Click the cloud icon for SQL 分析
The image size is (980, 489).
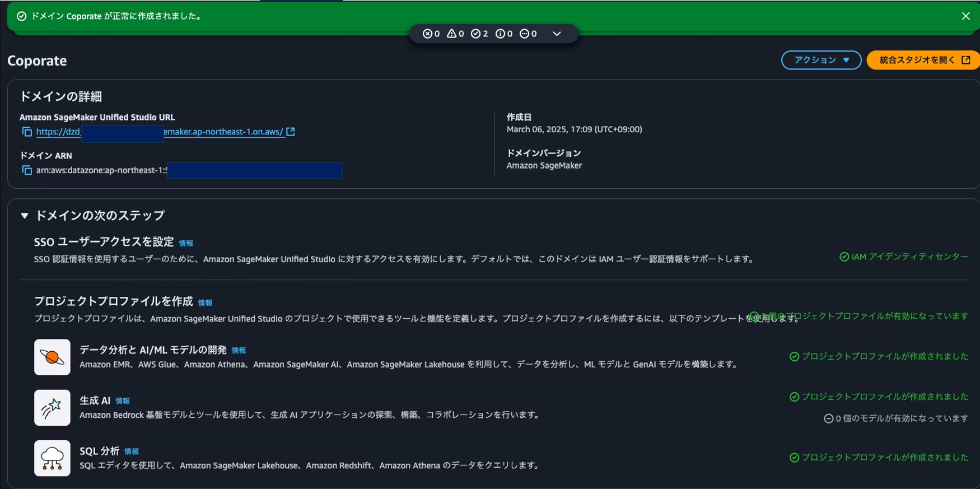coord(52,458)
